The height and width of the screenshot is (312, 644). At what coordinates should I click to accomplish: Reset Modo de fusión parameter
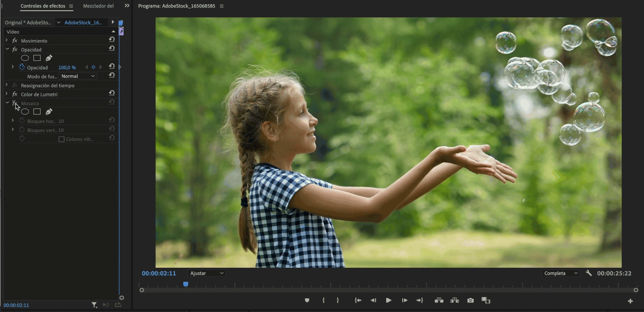(x=112, y=76)
